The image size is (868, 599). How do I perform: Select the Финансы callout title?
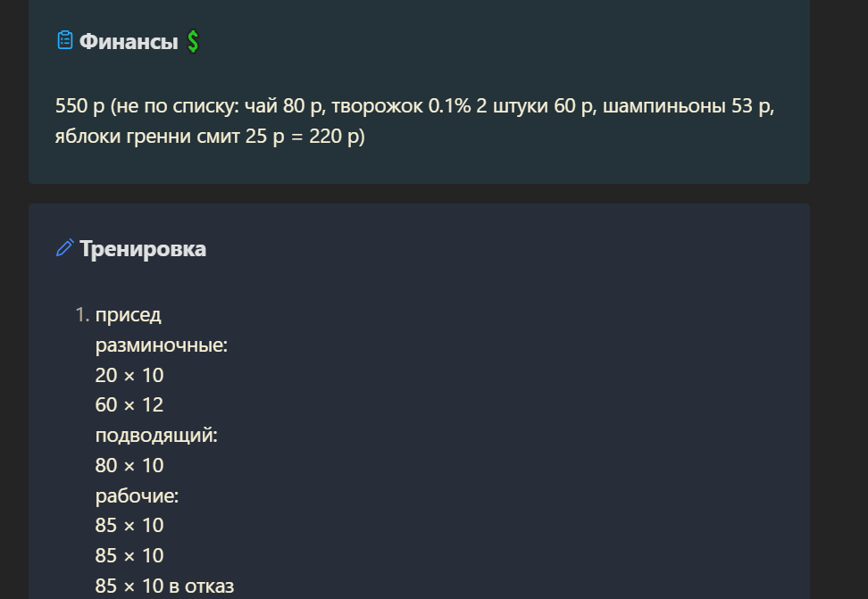tap(129, 42)
